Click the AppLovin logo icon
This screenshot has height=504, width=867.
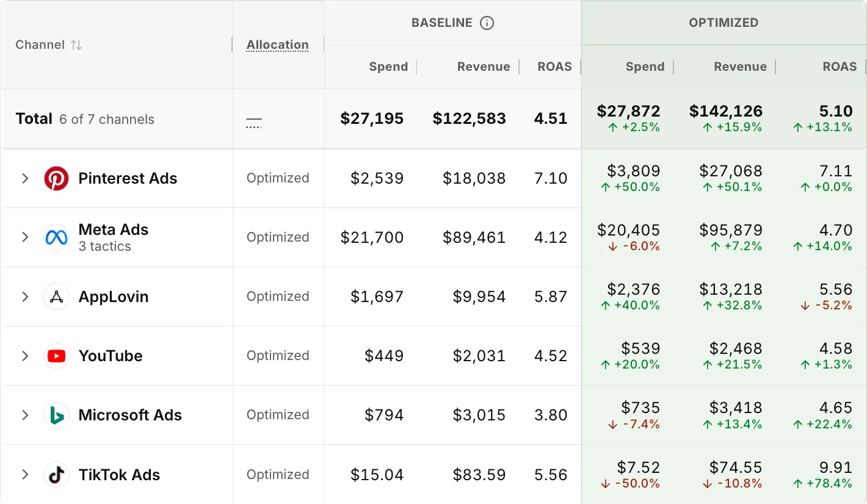[x=56, y=297]
